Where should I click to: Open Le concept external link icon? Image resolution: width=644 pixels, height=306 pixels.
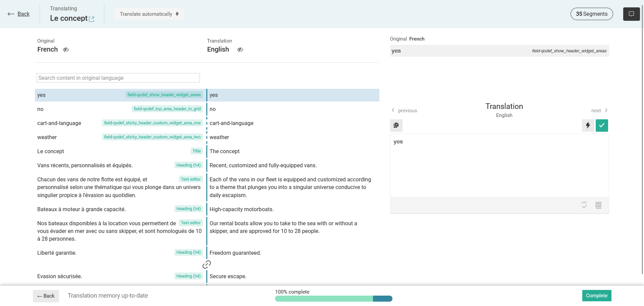[x=91, y=19]
